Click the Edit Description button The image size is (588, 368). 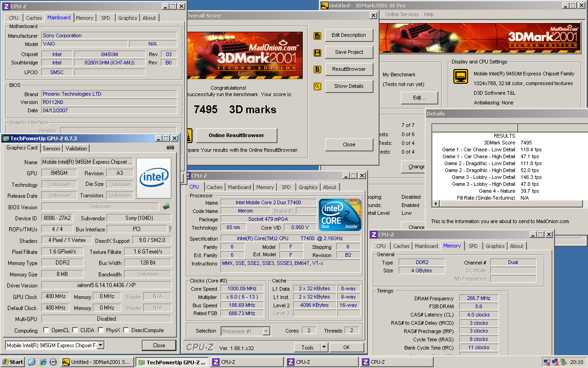pyautogui.click(x=349, y=35)
